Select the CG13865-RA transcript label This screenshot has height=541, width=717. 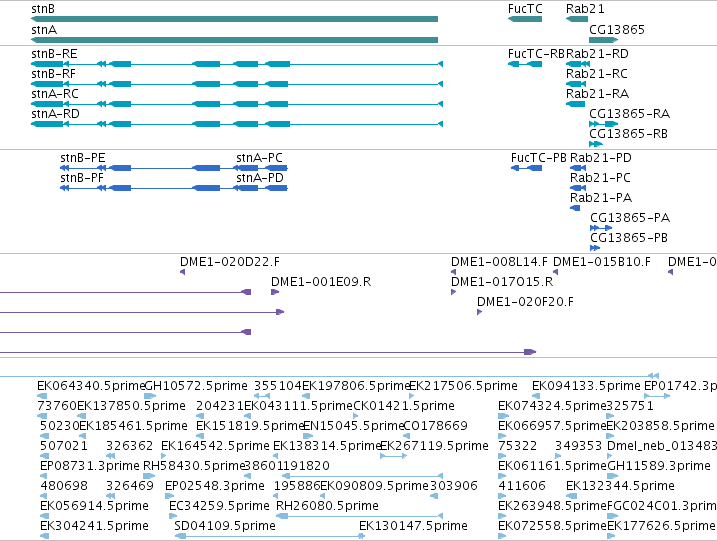(629, 114)
